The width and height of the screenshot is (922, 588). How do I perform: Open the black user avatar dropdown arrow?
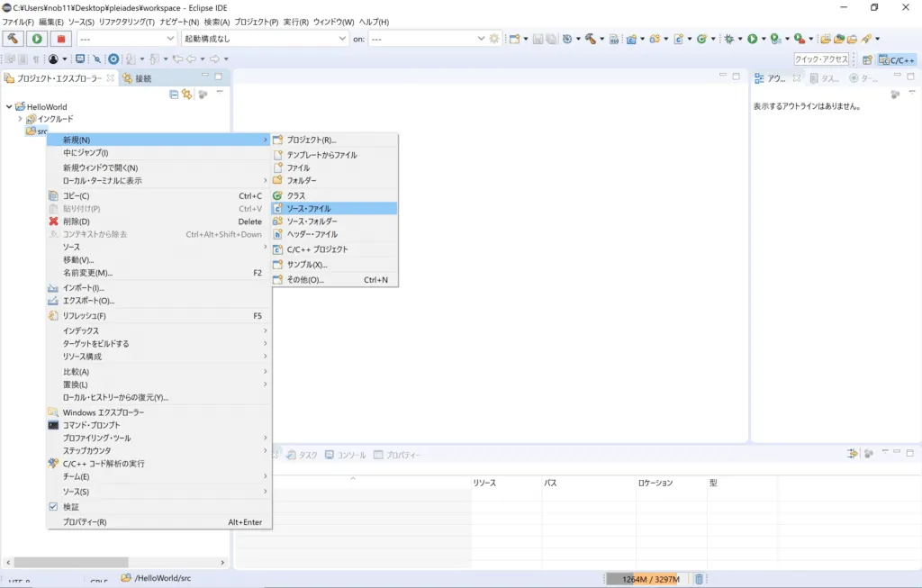[65, 59]
